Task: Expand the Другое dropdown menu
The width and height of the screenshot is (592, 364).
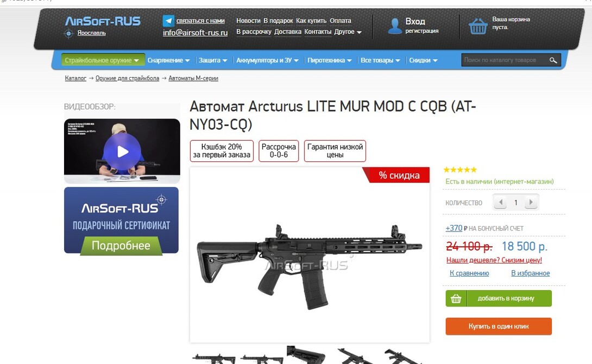Action: pyautogui.click(x=348, y=32)
